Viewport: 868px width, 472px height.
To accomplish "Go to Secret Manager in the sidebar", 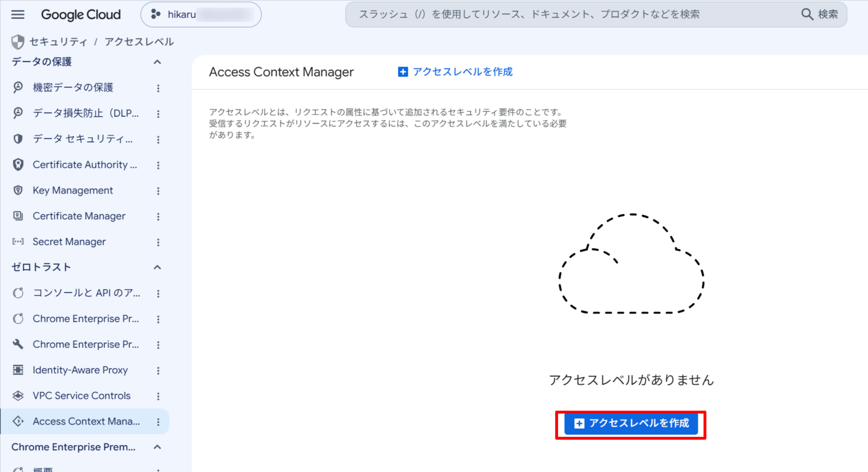I will tap(69, 241).
